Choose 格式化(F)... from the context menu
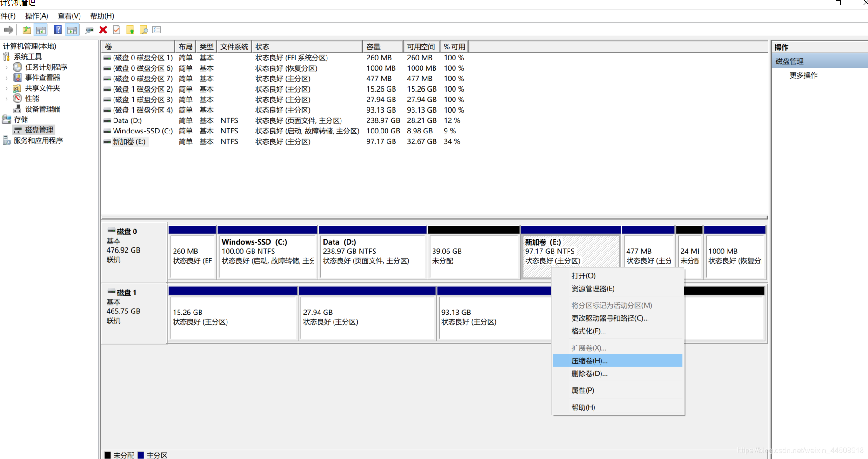Viewport: 868px width, 459px height. [618, 332]
